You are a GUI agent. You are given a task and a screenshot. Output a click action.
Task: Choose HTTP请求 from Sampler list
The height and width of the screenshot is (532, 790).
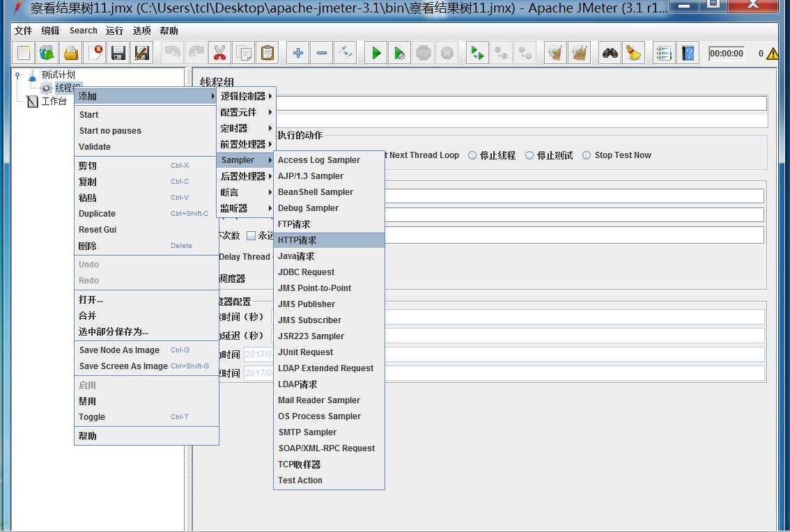pyautogui.click(x=329, y=240)
